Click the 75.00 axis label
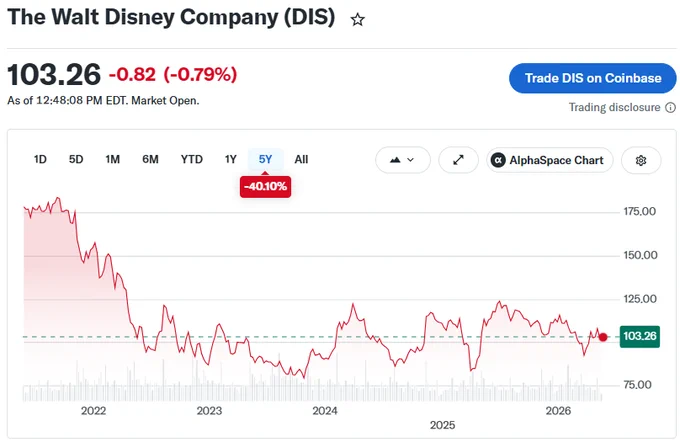This screenshot has width=680, height=442. pos(637,385)
